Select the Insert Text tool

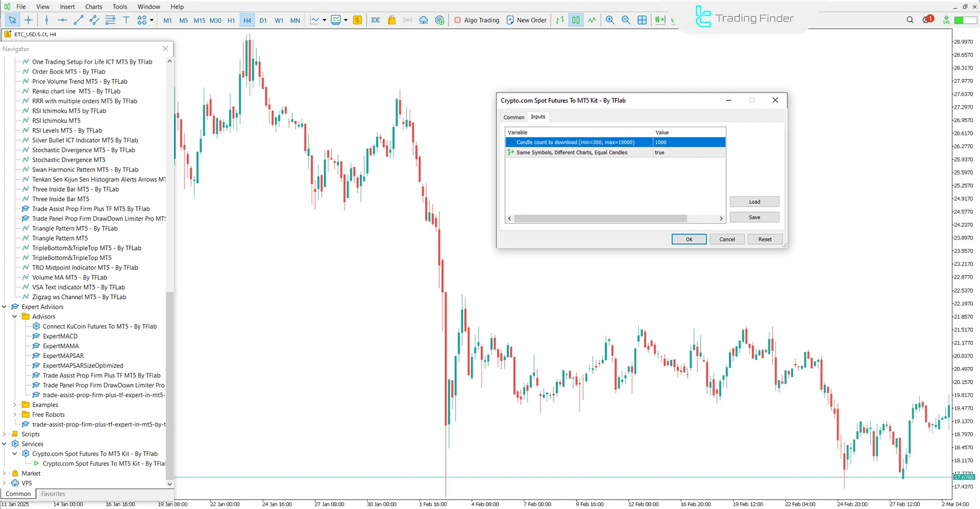coord(126,20)
